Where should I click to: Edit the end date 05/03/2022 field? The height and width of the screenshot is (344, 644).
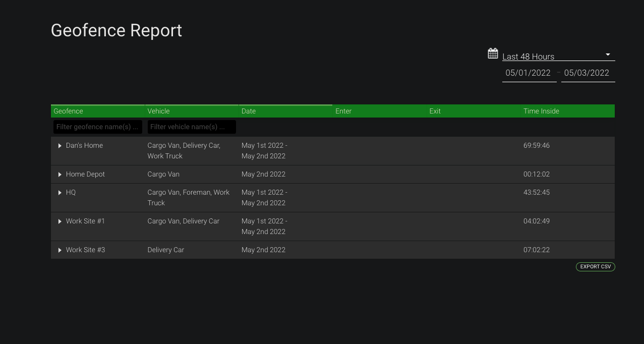click(x=588, y=73)
